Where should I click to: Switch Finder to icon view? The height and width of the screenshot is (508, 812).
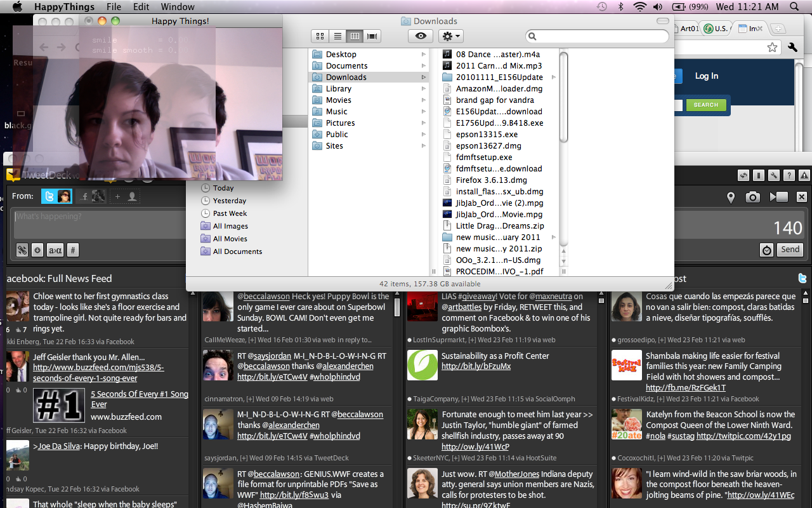(x=320, y=36)
